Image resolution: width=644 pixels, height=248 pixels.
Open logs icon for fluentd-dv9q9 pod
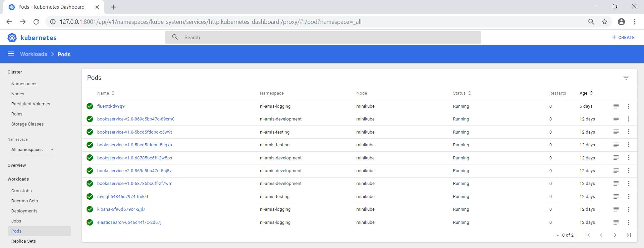pos(616,106)
